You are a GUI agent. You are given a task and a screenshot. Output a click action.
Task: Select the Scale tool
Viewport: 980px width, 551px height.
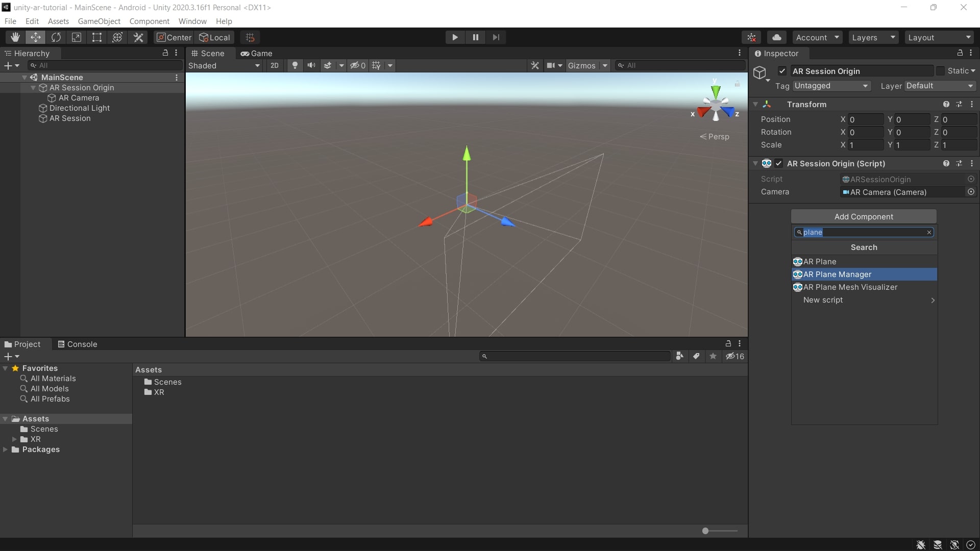(77, 37)
